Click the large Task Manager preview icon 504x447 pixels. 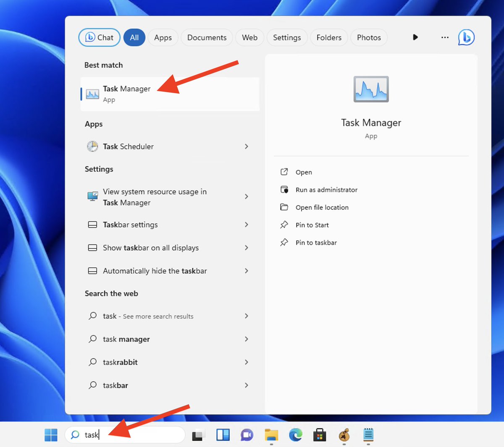[x=371, y=89]
